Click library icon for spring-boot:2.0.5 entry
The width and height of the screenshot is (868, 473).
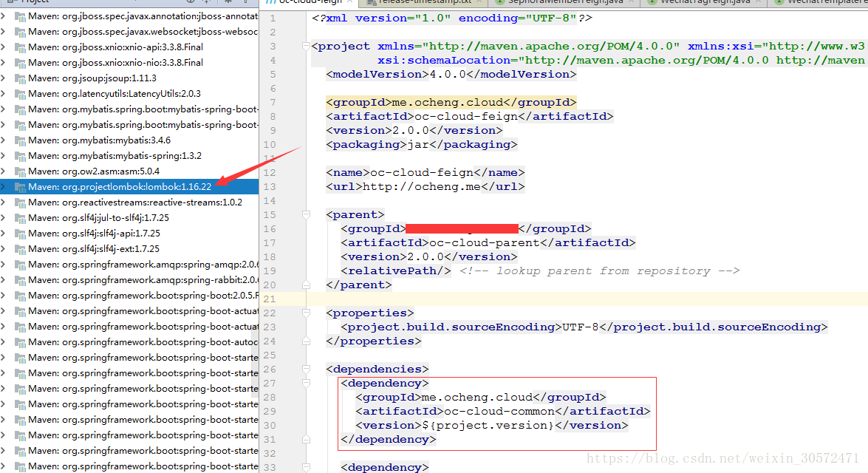click(x=21, y=296)
